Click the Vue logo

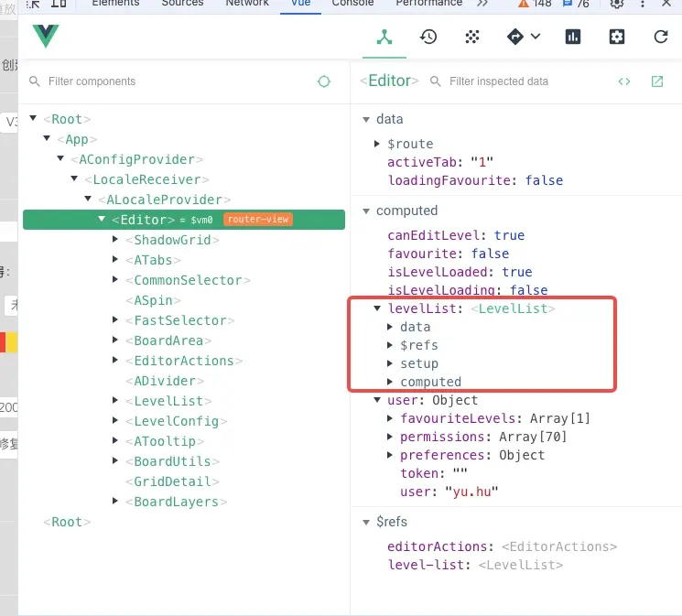46,36
